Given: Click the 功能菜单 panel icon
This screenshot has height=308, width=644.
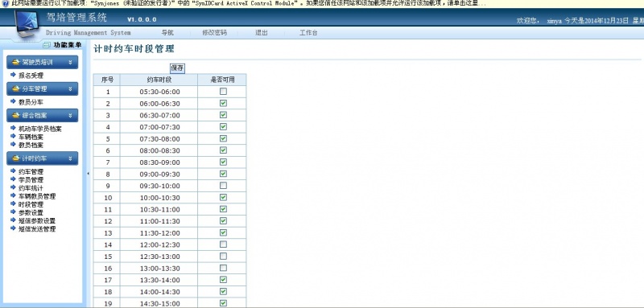Looking at the screenshot, I should click(x=47, y=45).
